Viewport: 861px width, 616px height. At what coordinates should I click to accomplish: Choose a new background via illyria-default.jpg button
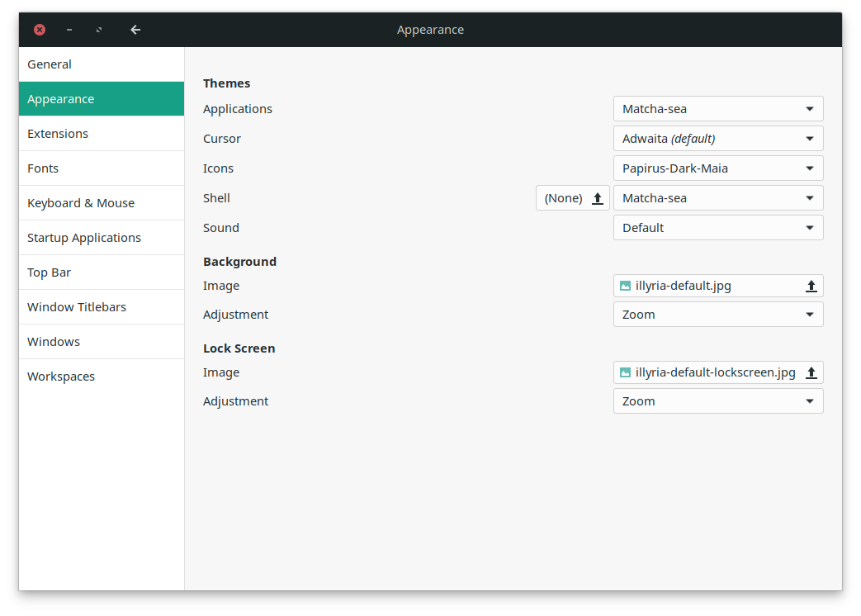pyautogui.click(x=710, y=285)
